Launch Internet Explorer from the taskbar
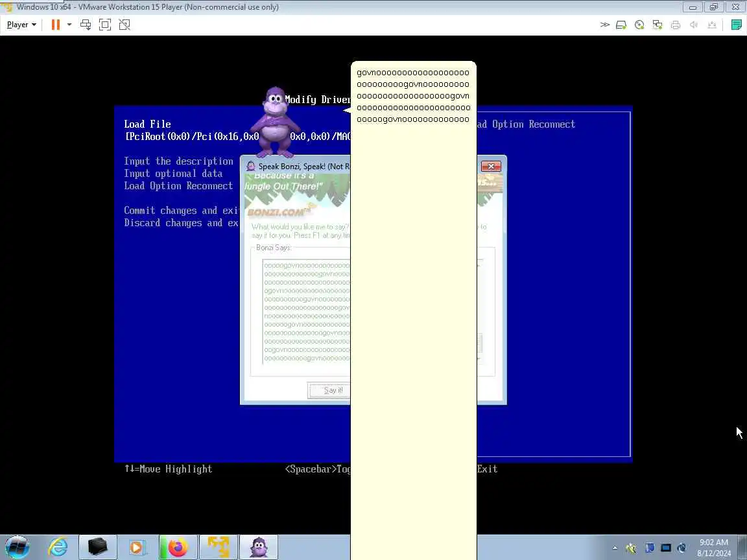 click(x=58, y=547)
